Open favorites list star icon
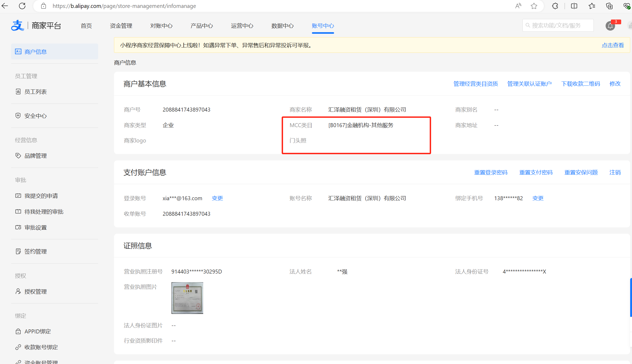This screenshot has height=364, width=632. [592, 6]
